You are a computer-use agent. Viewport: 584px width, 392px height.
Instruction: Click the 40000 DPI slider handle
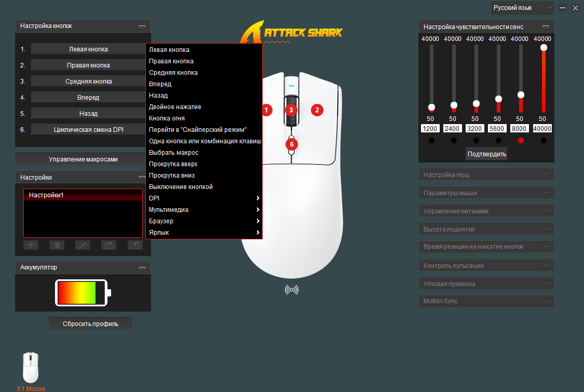pyautogui.click(x=544, y=47)
